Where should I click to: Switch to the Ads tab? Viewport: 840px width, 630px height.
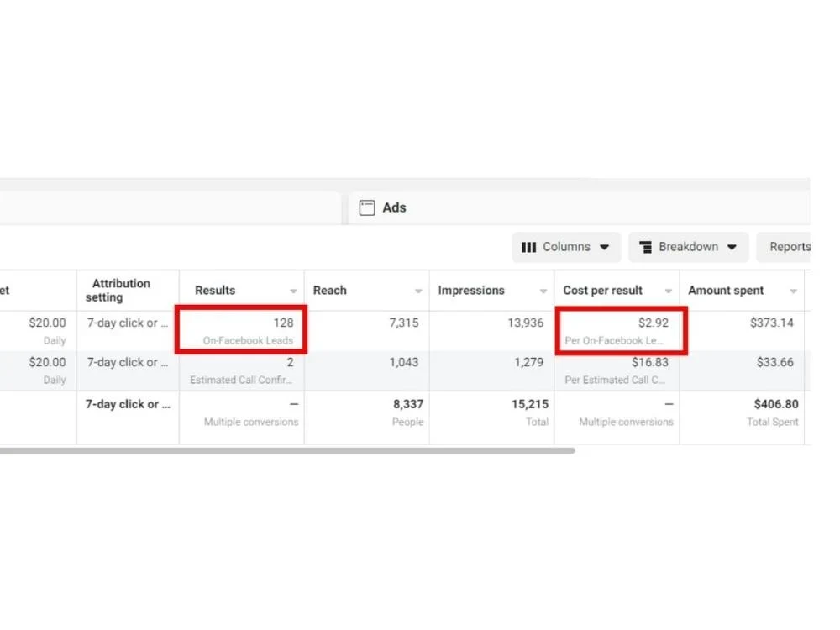click(579, 207)
